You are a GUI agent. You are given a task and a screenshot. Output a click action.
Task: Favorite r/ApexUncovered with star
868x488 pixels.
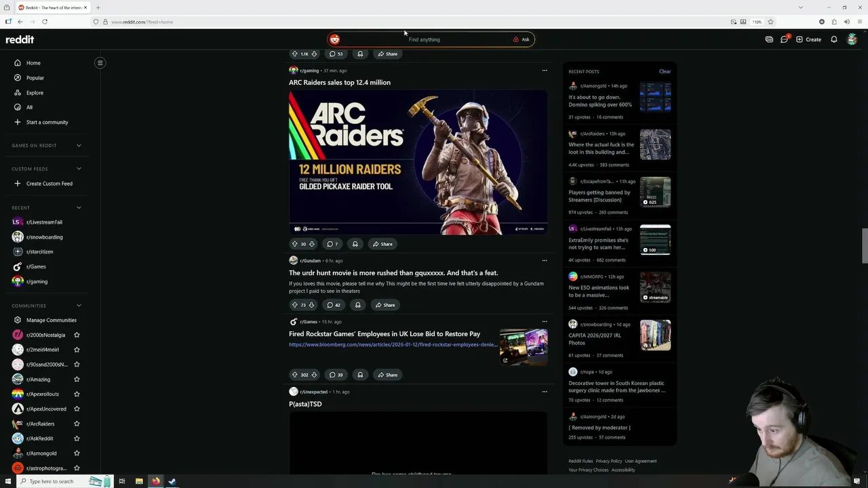77,409
